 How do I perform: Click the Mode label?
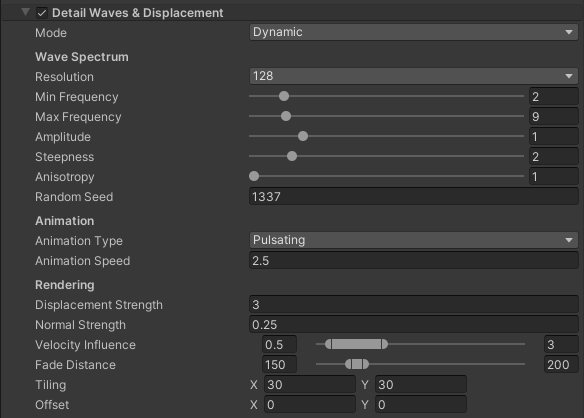pyautogui.click(x=51, y=33)
